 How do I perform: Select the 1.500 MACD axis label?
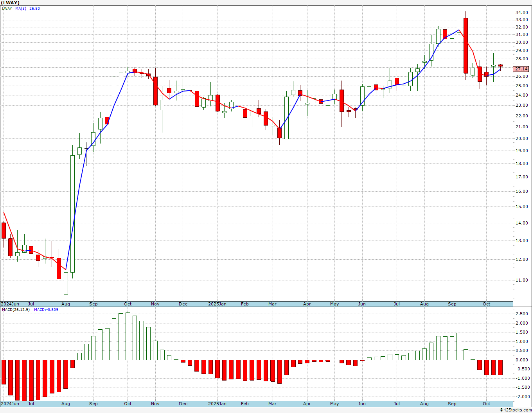point(522,332)
